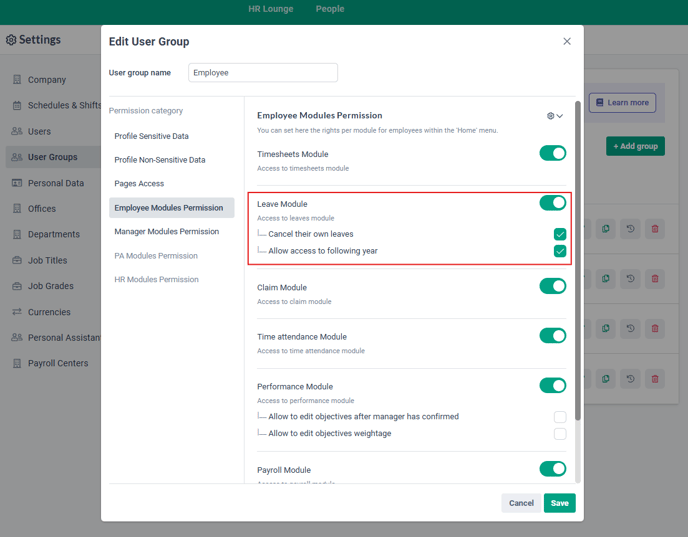Open Company settings in sidebar
The height and width of the screenshot is (537, 688).
(x=47, y=80)
